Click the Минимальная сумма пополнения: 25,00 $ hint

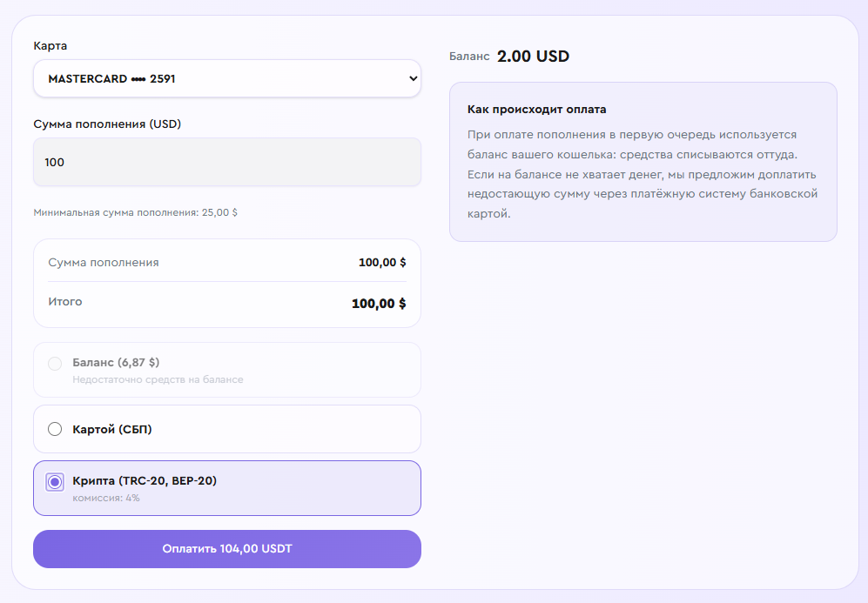click(136, 212)
